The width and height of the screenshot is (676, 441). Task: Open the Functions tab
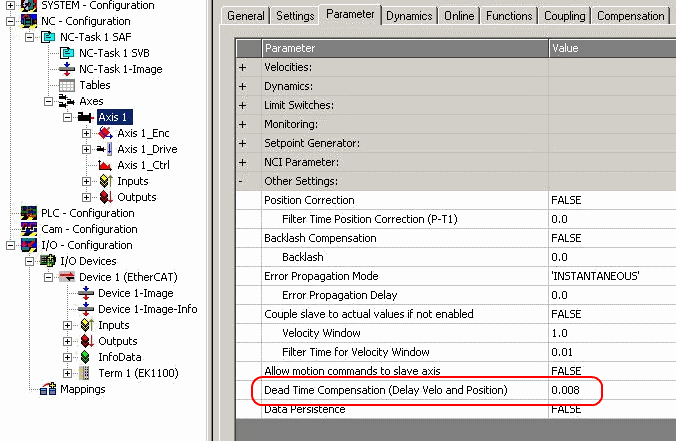point(509,16)
